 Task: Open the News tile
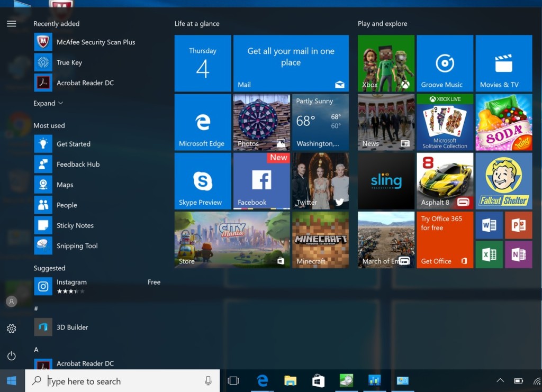tap(386, 122)
